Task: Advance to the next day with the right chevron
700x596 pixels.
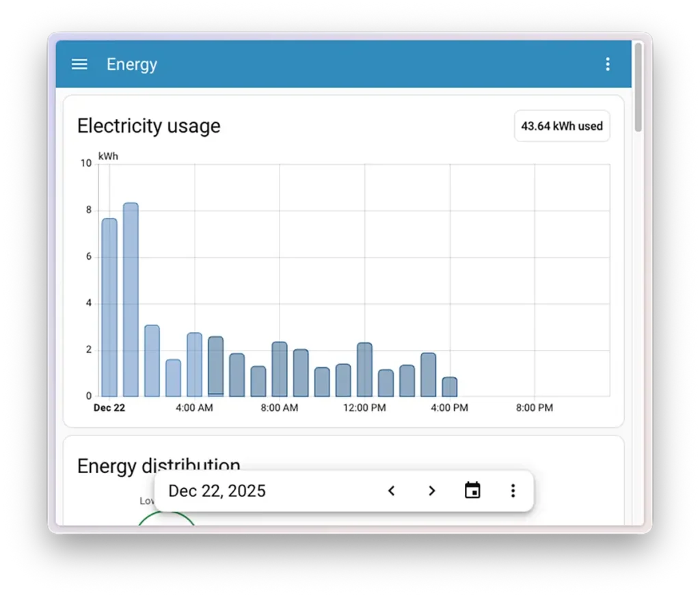Action: point(431,491)
